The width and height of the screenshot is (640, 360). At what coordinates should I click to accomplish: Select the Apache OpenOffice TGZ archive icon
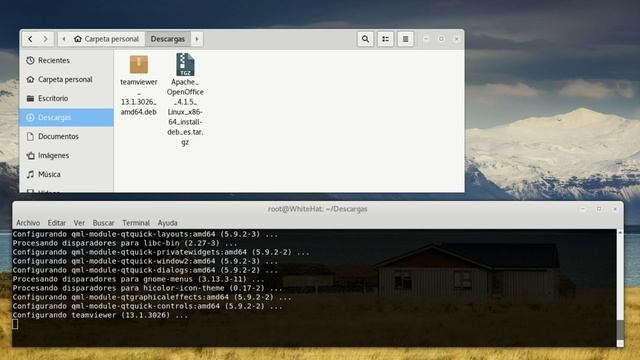click(x=185, y=64)
